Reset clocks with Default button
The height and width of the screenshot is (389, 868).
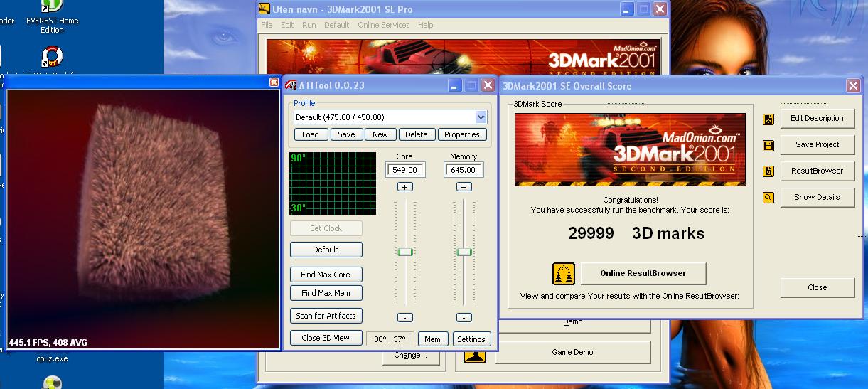click(x=326, y=250)
